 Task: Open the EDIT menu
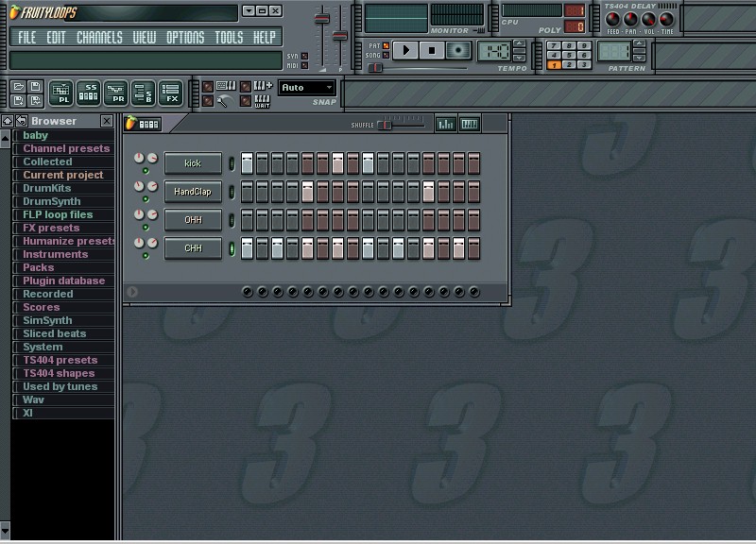[x=56, y=37]
